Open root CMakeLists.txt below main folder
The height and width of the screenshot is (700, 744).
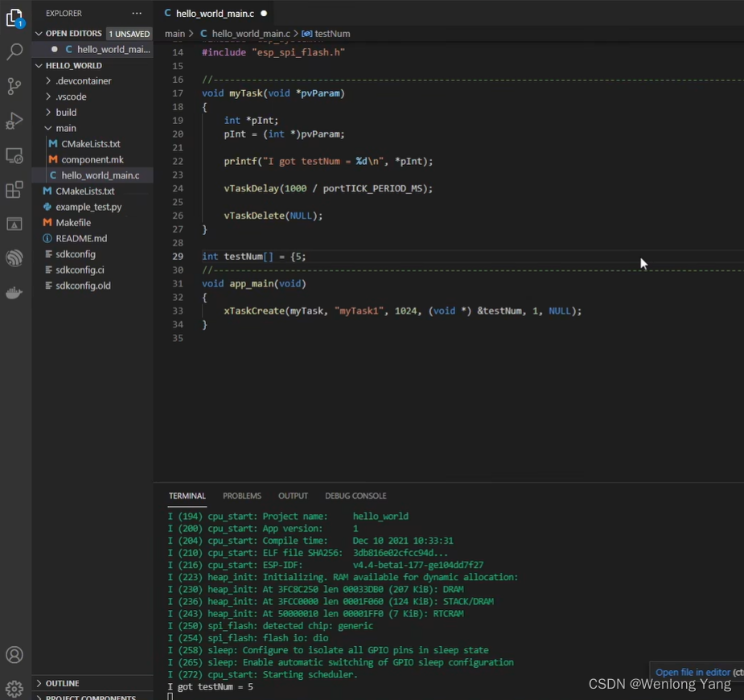coord(85,191)
